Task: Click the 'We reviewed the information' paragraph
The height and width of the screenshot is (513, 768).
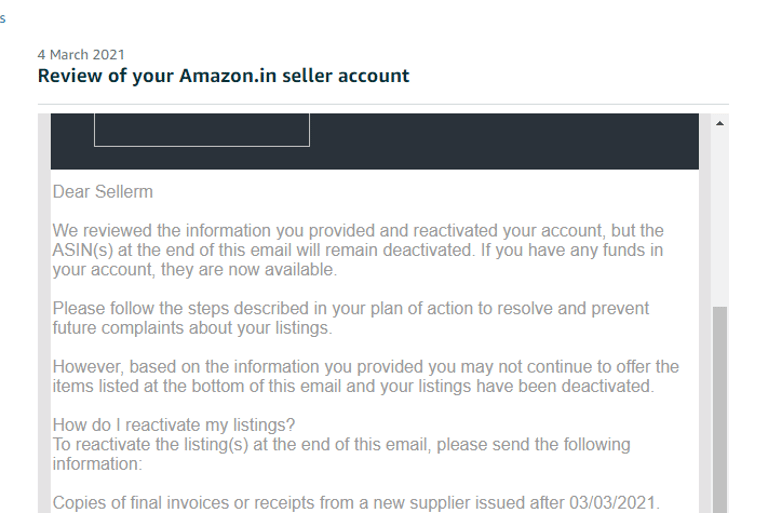Action: [x=357, y=231]
